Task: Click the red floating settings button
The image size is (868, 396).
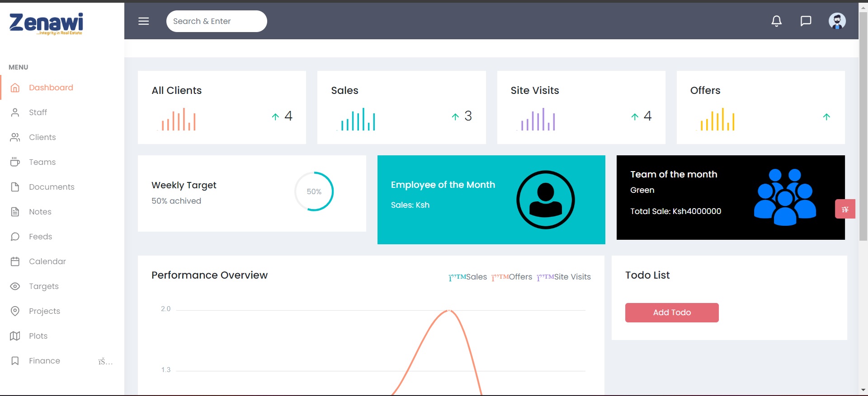Action: [x=844, y=209]
